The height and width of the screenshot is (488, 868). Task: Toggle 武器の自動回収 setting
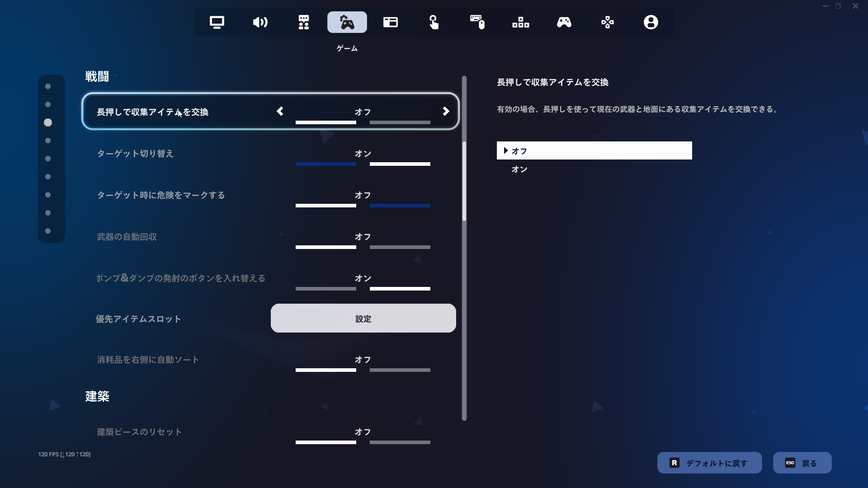[x=363, y=237]
